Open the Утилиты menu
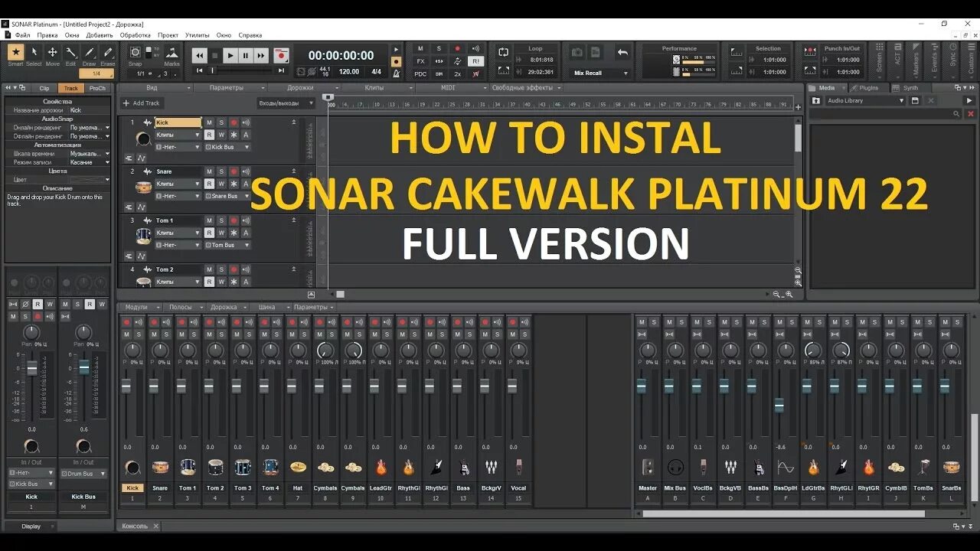This screenshot has height=551, width=980. click(x=197, y=35)
